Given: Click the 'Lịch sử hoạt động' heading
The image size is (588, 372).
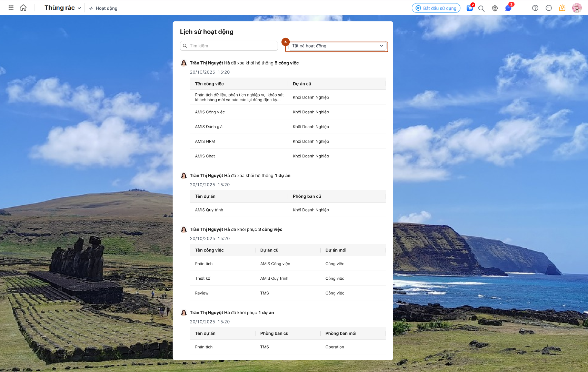Looking at the screenshot, I should point(207,32).
